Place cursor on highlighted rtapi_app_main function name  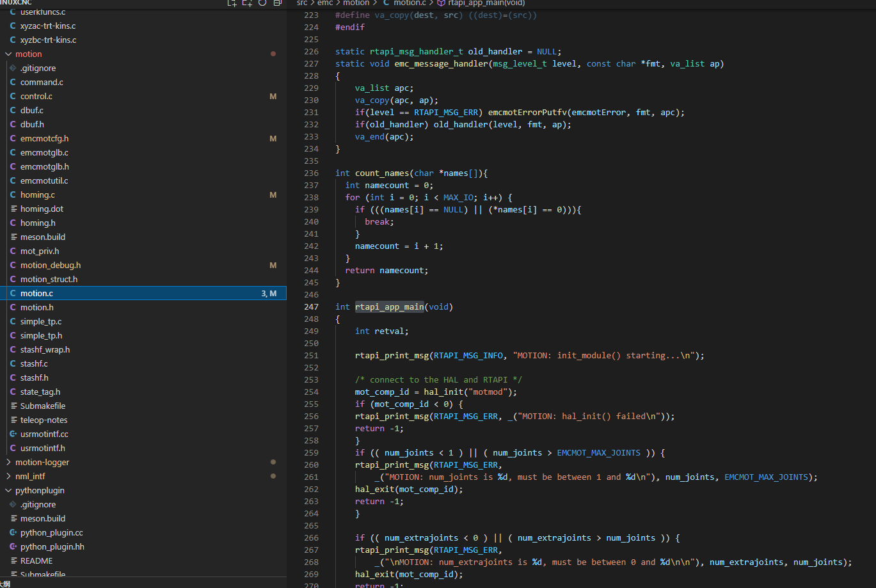(390, 306)
